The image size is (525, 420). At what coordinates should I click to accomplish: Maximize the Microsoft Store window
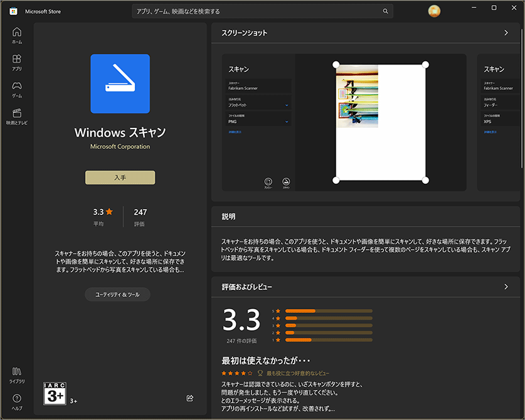[x=494, y=8]
